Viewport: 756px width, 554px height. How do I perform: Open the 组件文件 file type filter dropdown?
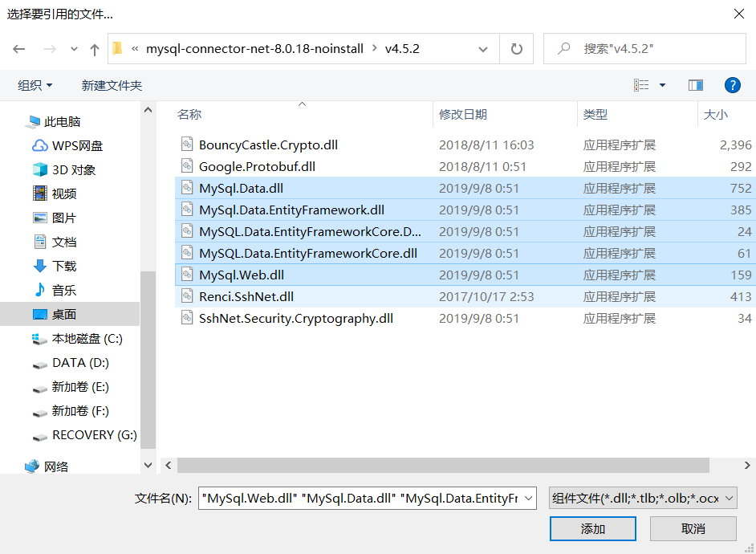click(643, 498)
